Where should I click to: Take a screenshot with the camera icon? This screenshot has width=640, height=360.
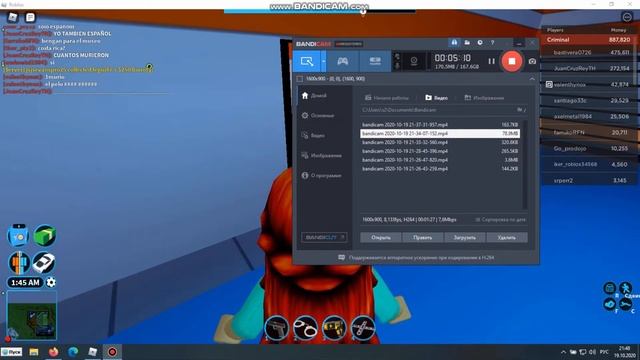532,61
